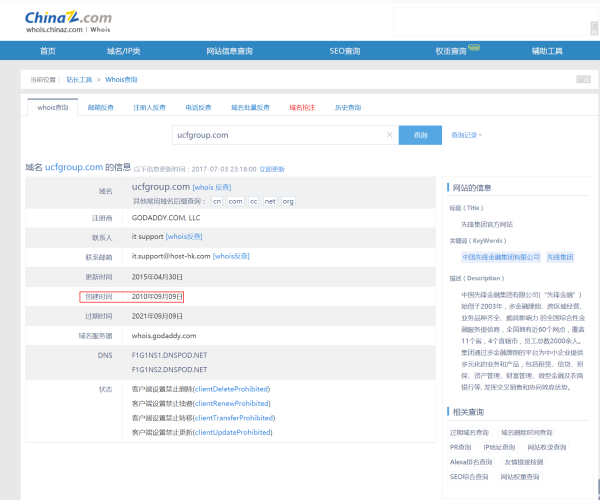Image resolution: width=600 pixels, height=500 pixels.
Task: Open the 辅助工具 navigation menu
Action: coord(547,51)
